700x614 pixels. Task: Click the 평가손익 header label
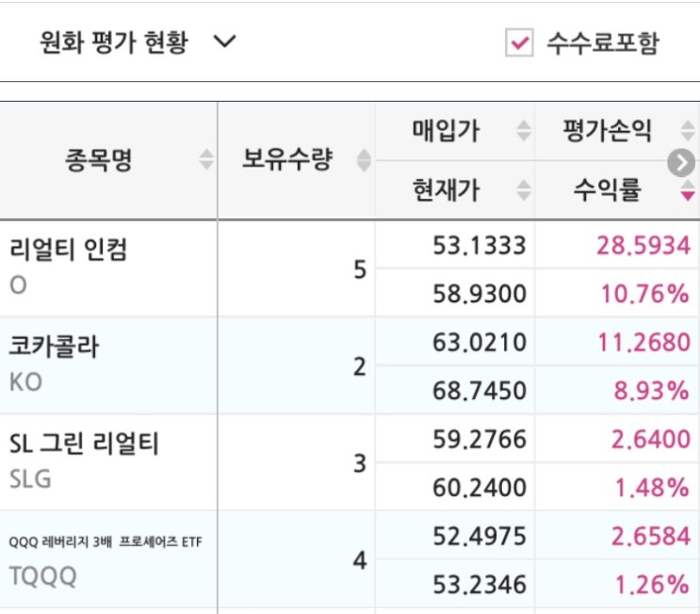pyautogui.click(x=607, y=131)
